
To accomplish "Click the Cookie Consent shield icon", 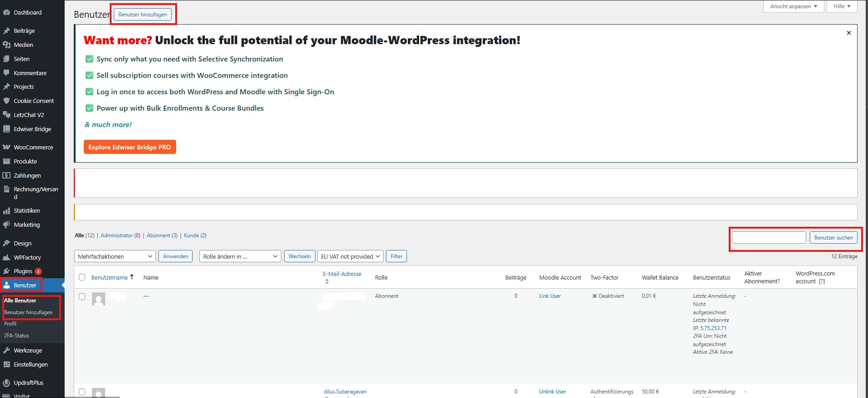I will coord(6,101).
